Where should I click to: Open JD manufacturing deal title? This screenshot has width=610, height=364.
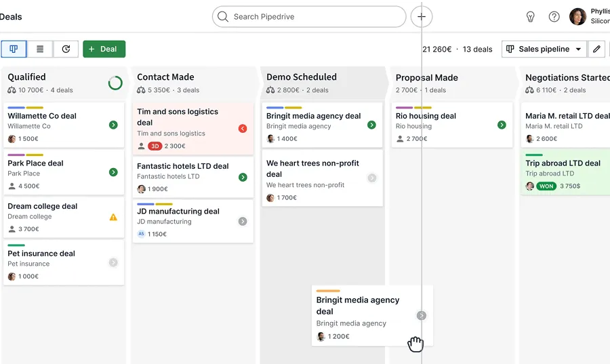coord(178,211)
